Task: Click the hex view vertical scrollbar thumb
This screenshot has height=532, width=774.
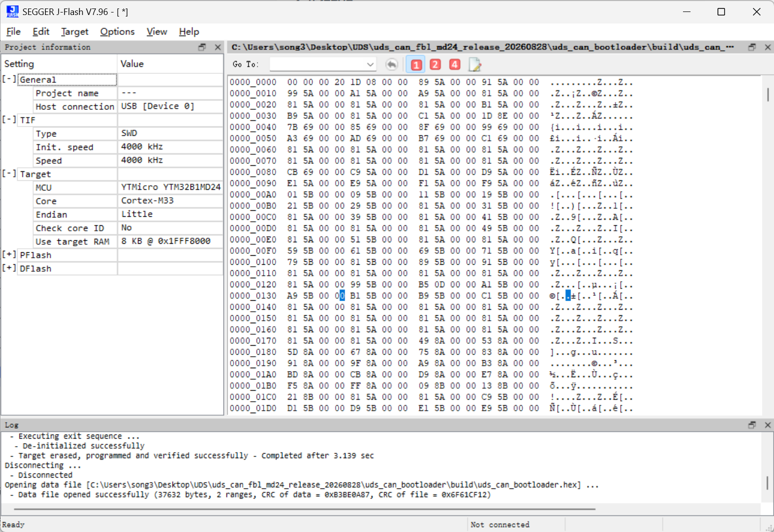Action: [768, 94]
